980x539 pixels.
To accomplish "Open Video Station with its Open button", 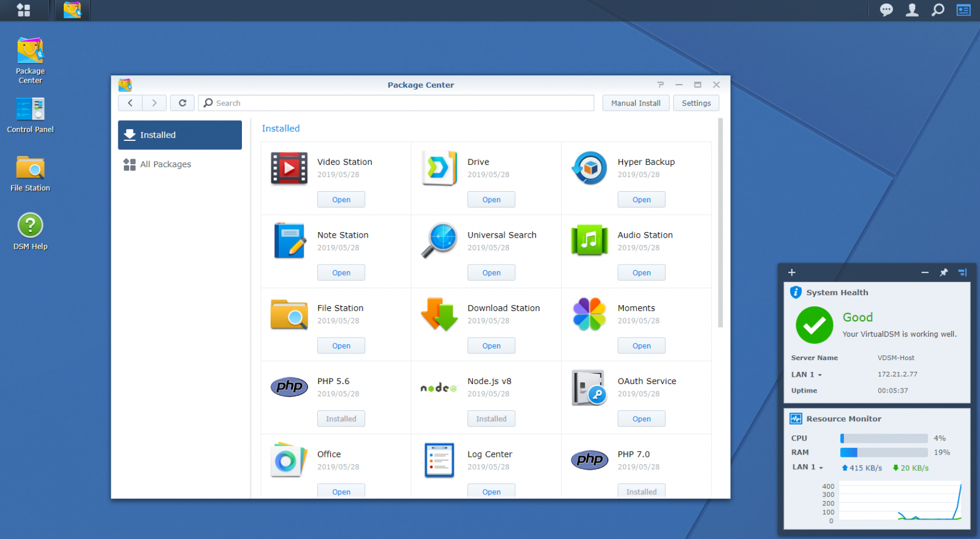I will 341,200.
